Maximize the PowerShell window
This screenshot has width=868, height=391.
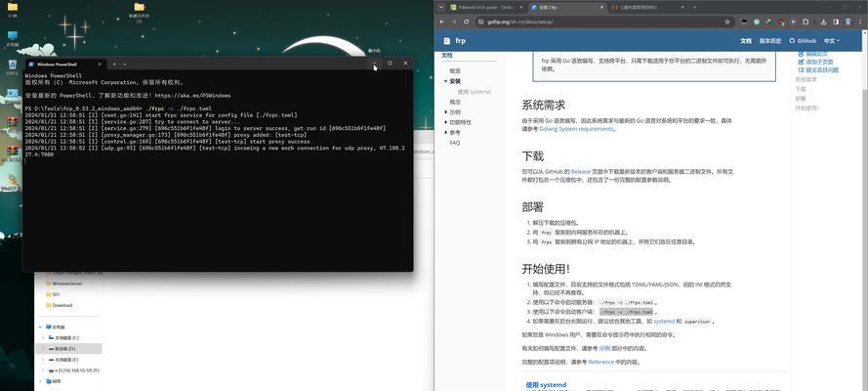[390, 64]
